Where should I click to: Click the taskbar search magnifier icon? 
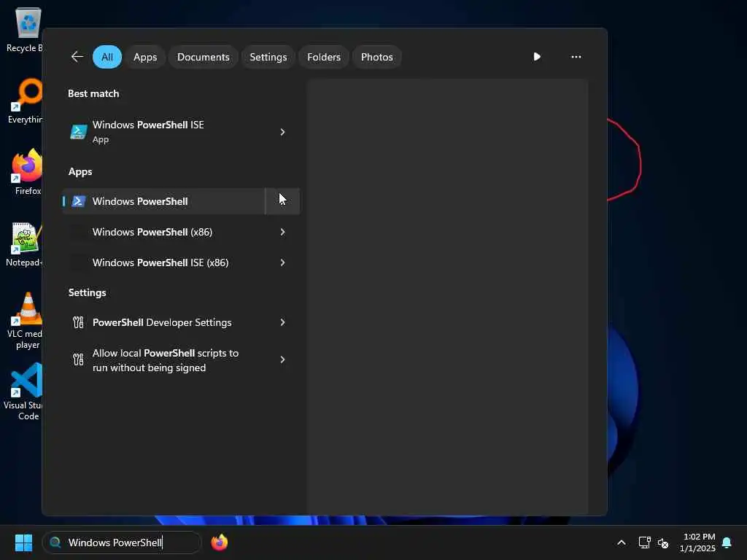pyautogui.click(x=55, y=542)
